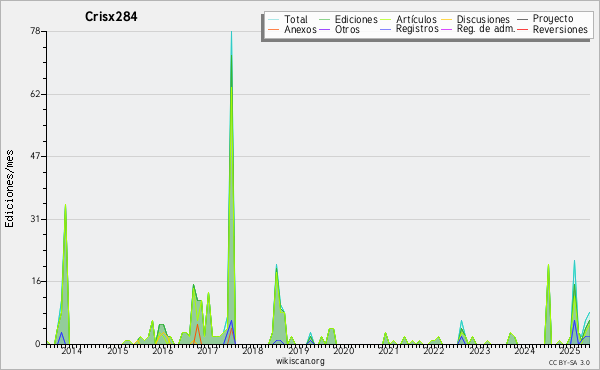Viewport: 600px width, 370px height.
Task: Click the 62 y-axis value
Action: 35,94
